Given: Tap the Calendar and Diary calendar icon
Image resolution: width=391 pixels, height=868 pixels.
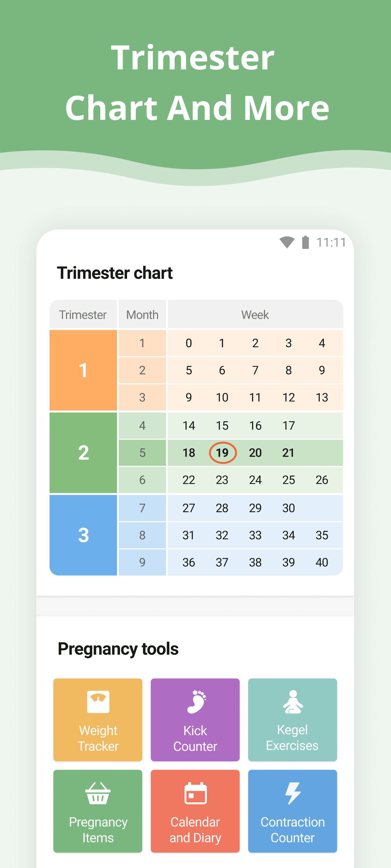Looking at the screenshot, I should coord(195,793).
